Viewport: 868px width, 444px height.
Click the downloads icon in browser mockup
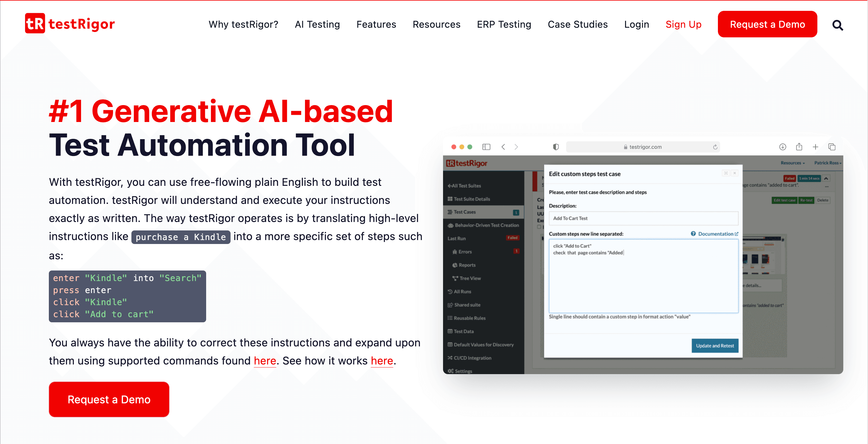coord(782,147)
